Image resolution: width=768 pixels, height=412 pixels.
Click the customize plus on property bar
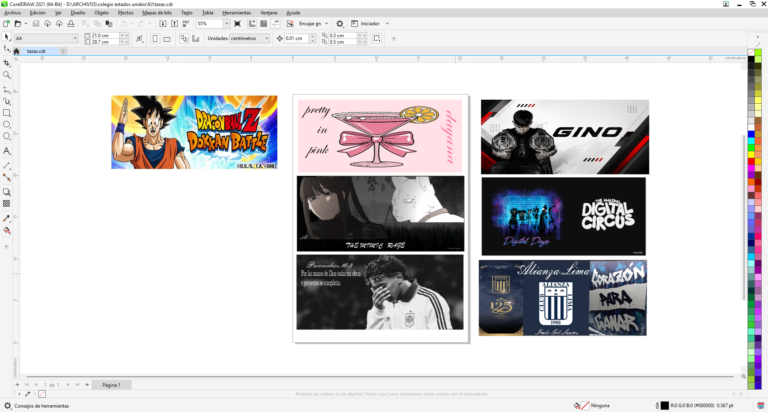[x=393, y=38]
